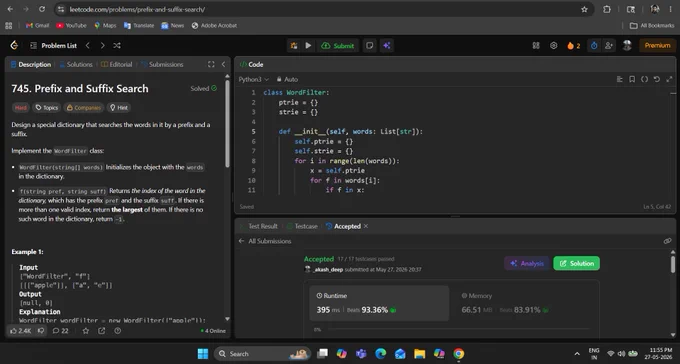Submit the solution

[x=337, y=46]
